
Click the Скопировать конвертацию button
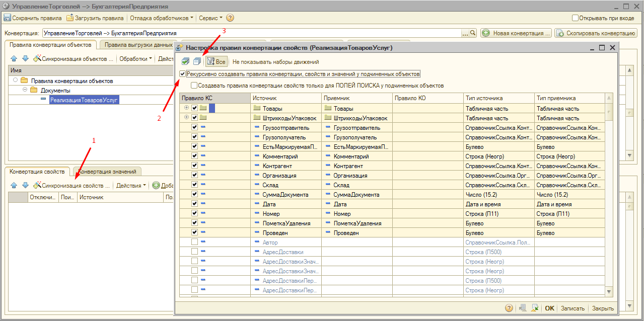tap(595, 33)
